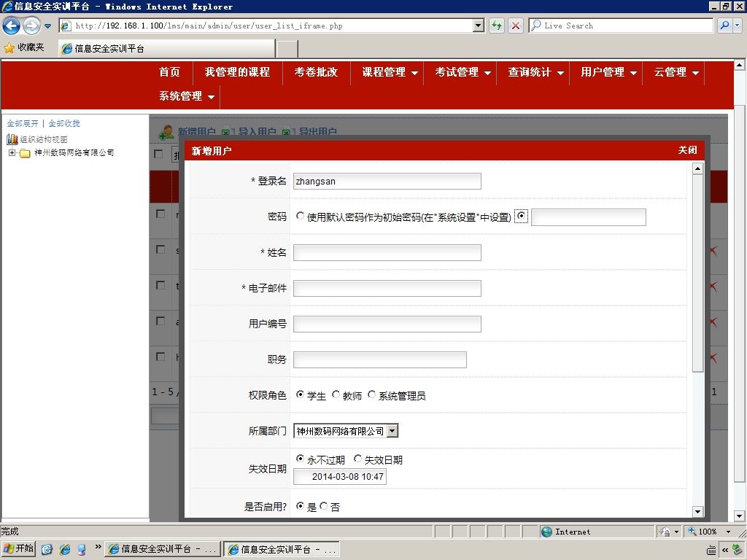Select the custom password radio button
Image resolution: width=747 pixels, height=560 pixels.
tap(521, 216)
